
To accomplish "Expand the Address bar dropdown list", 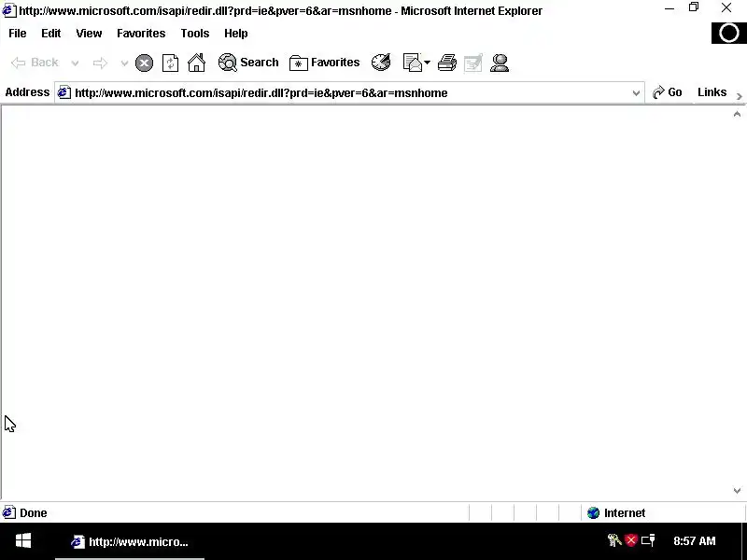I will (636, 92).
